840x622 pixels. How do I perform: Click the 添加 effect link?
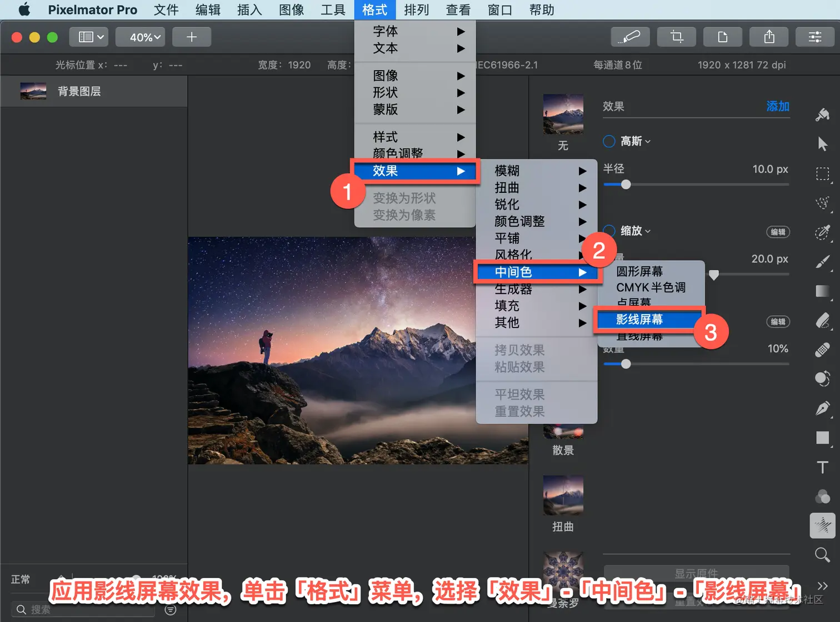pos(777,106)
